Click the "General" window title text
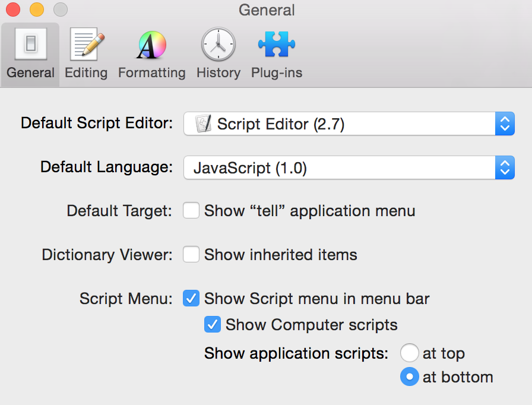The image size is (532, 405). point(267,10)
